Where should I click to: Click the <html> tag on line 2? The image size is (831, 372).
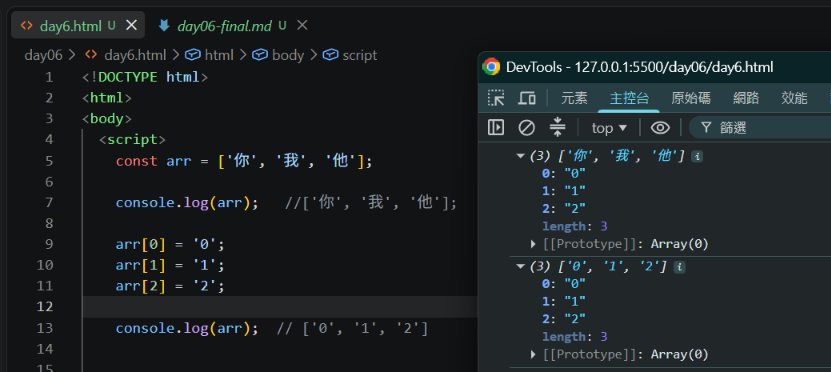[x=107, y=98]
